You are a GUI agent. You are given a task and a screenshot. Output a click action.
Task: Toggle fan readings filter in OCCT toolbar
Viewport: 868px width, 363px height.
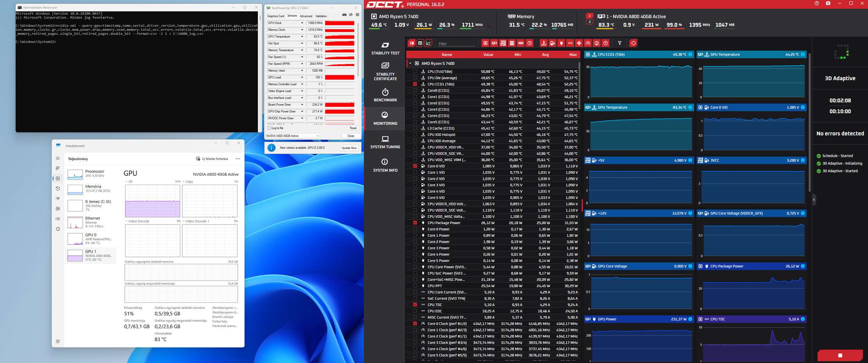(579, 43)
